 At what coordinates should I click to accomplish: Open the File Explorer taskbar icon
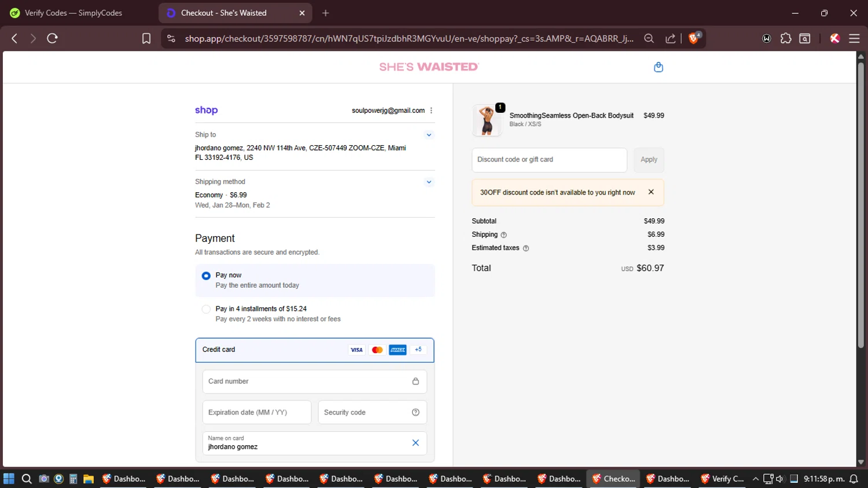[x=89, y=479]
